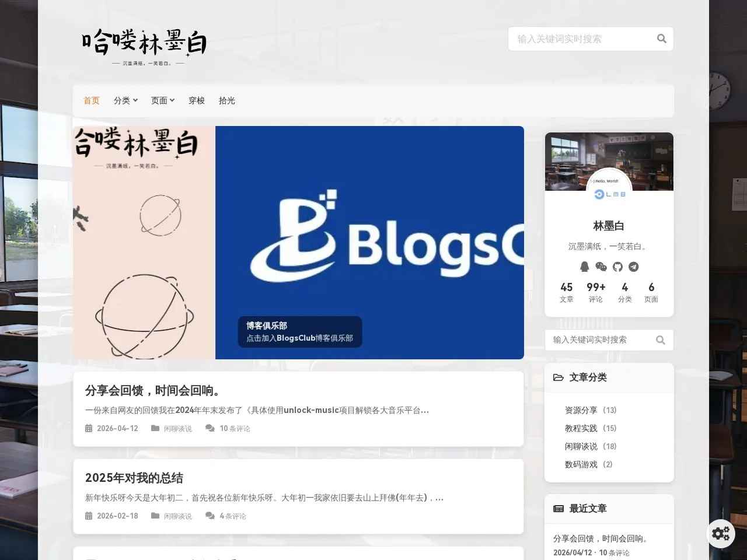
Task: View the 4 分类 stat
Action: point(625,292)
